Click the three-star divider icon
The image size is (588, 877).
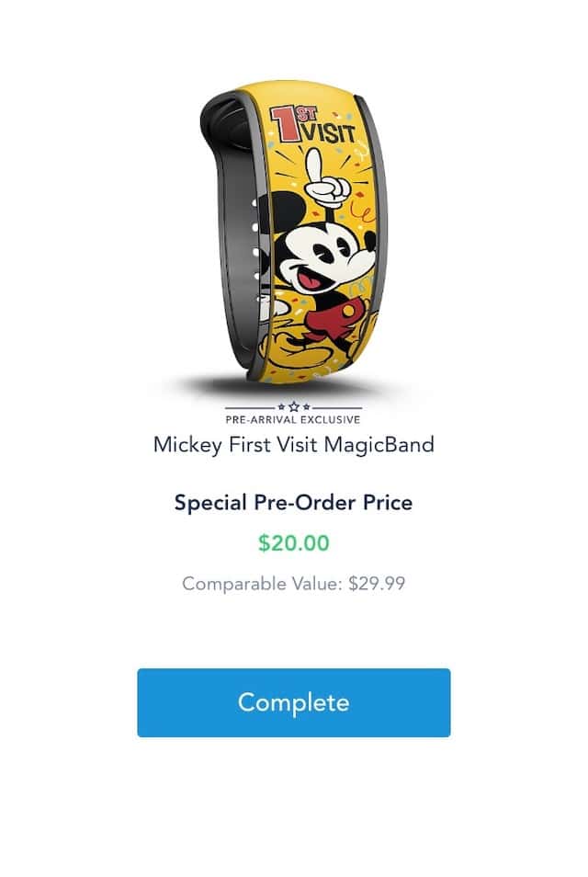coord(294,406)
